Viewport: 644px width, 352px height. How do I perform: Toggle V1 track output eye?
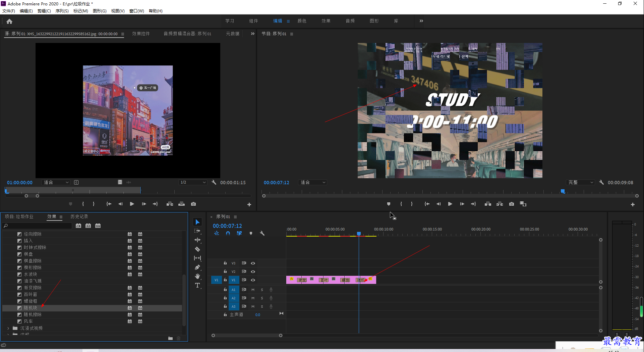click(253, 280)
